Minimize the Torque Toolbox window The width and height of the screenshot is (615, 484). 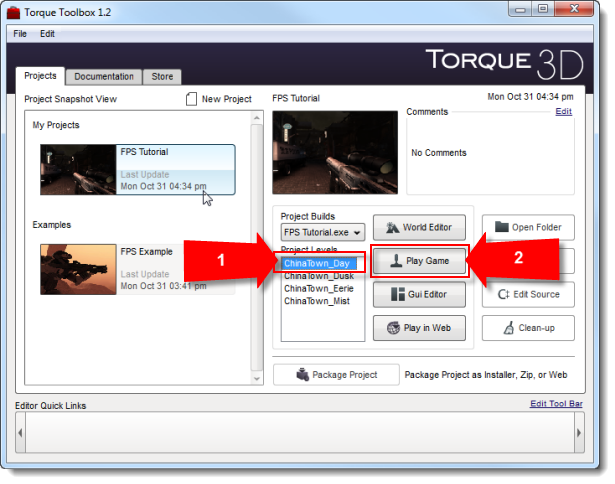520,9
